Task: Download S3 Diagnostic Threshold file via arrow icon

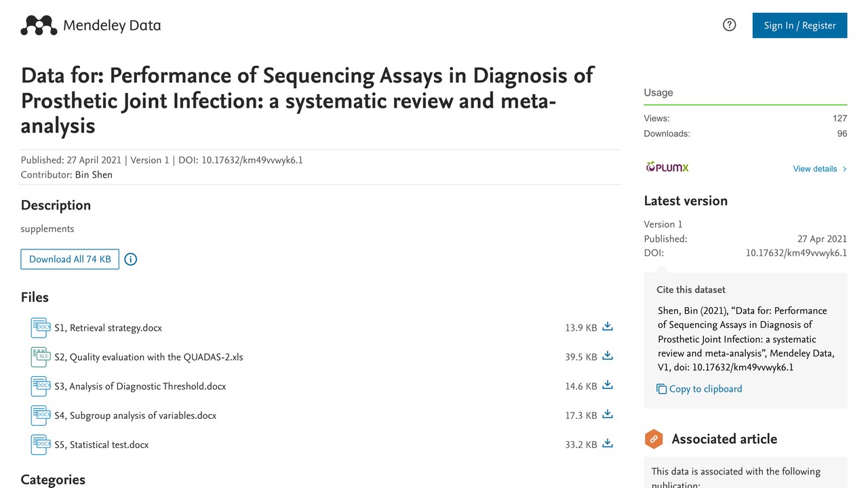Action: (608, 385)
